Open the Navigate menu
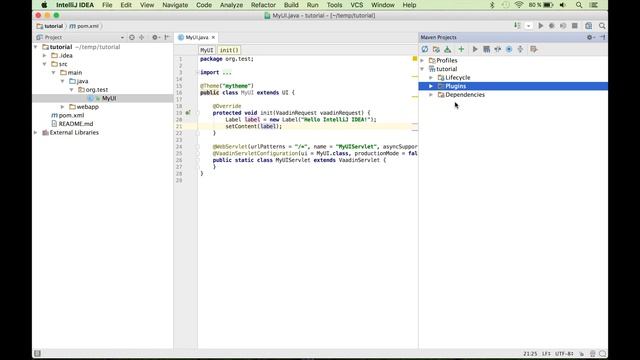The width and height of the screenshot is (640, 360). point(175,5)
